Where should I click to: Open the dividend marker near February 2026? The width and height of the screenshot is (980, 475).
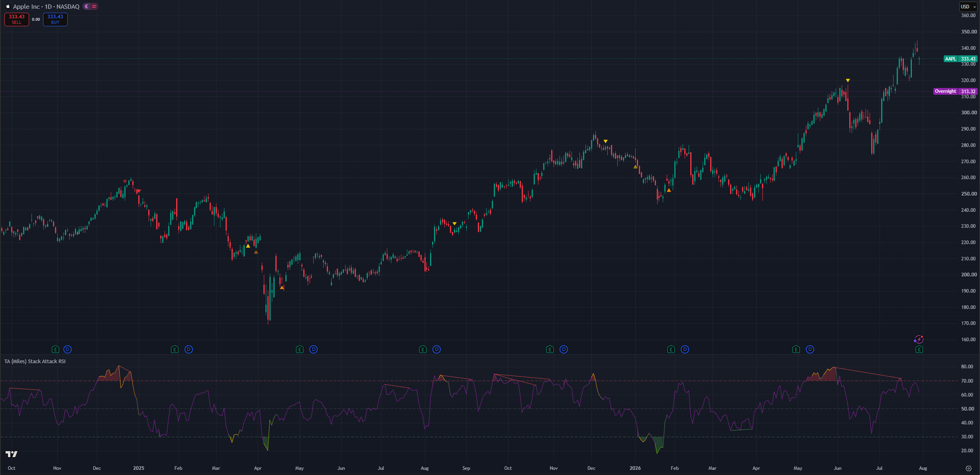[685, 350]
